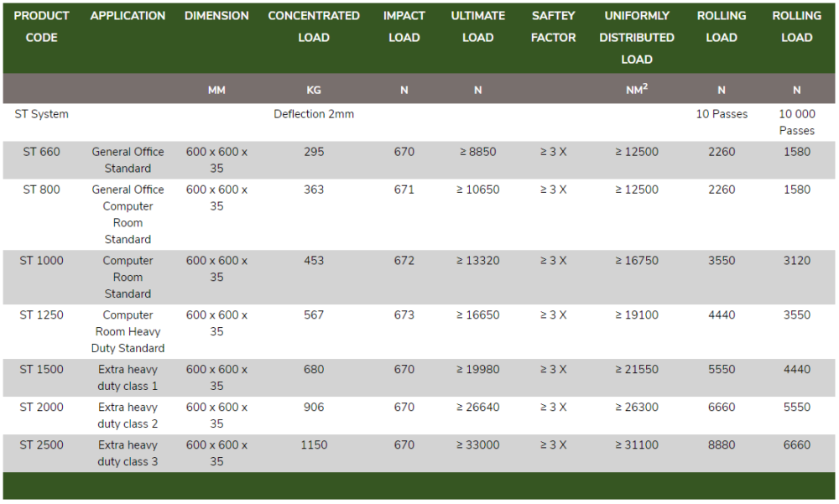The width and height of the screenshot is (839, 504).
Task: Click the distributed load value ≥ 21550
Action: pos(636,370)
